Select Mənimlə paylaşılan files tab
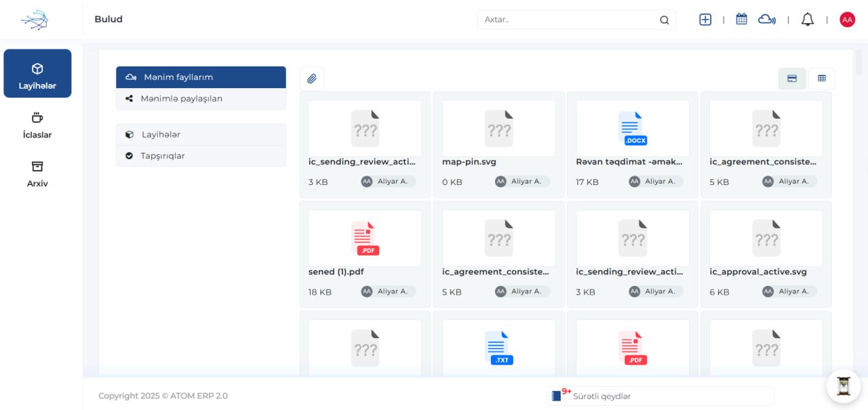 201,99
